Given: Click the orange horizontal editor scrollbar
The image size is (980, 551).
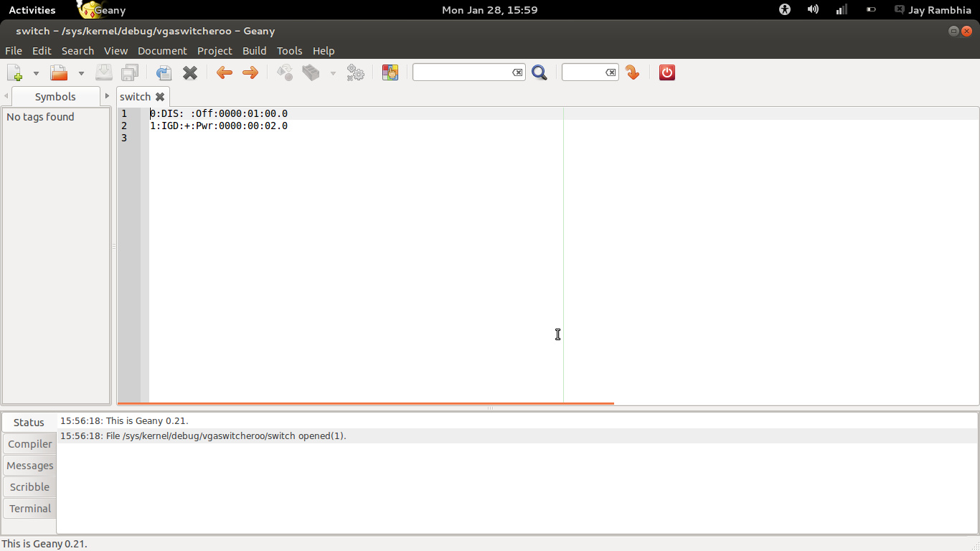Looking at the screenshot, I should click(366, 403).
